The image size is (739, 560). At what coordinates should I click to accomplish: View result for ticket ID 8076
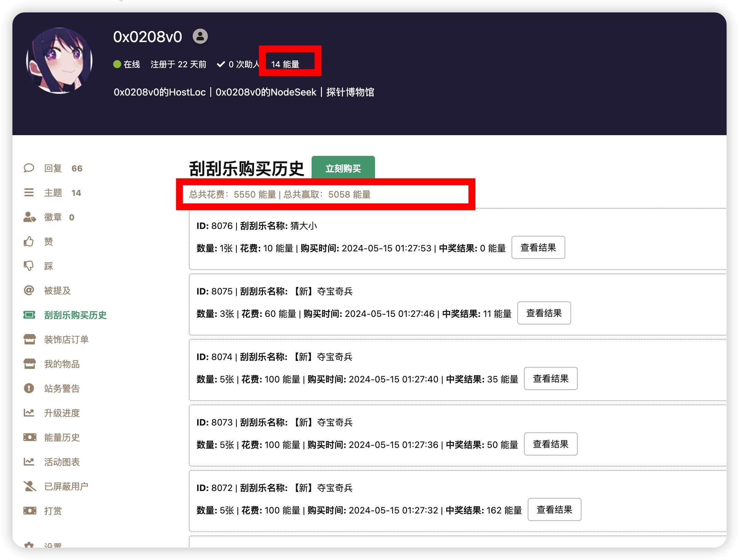tap(538, 248)
